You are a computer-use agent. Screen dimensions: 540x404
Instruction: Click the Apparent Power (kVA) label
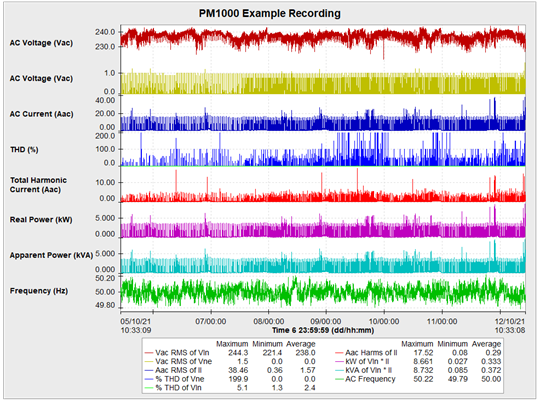(x=51, y=255)
